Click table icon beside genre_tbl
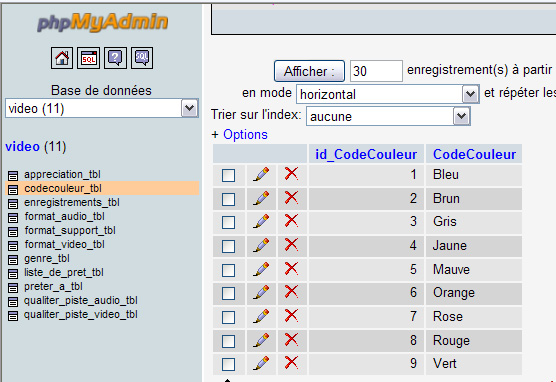Image resolution: width=556 pixels, height=382 pixels. [13, 260]
